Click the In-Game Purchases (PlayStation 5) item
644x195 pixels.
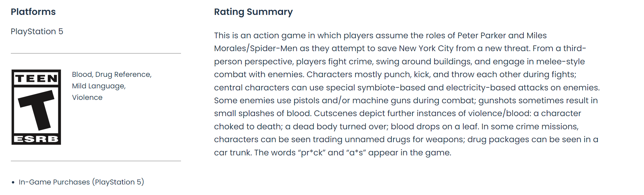(81, 182)
